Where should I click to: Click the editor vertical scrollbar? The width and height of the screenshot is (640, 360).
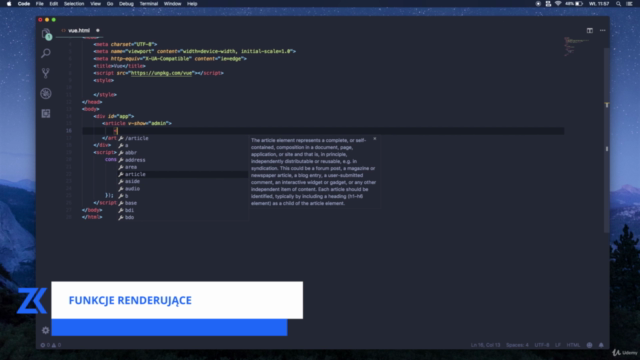pos(607,139)
